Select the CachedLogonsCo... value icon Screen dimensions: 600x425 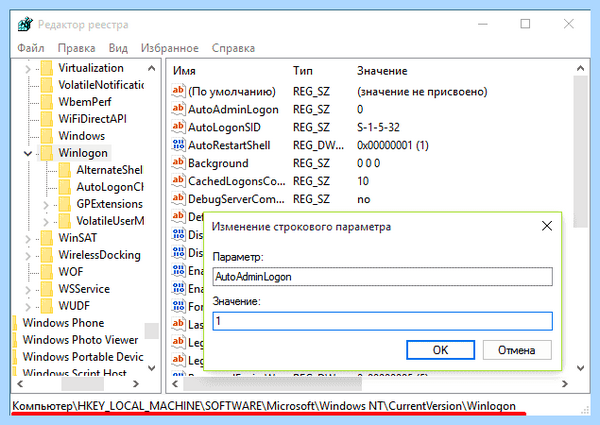[178, 181]
